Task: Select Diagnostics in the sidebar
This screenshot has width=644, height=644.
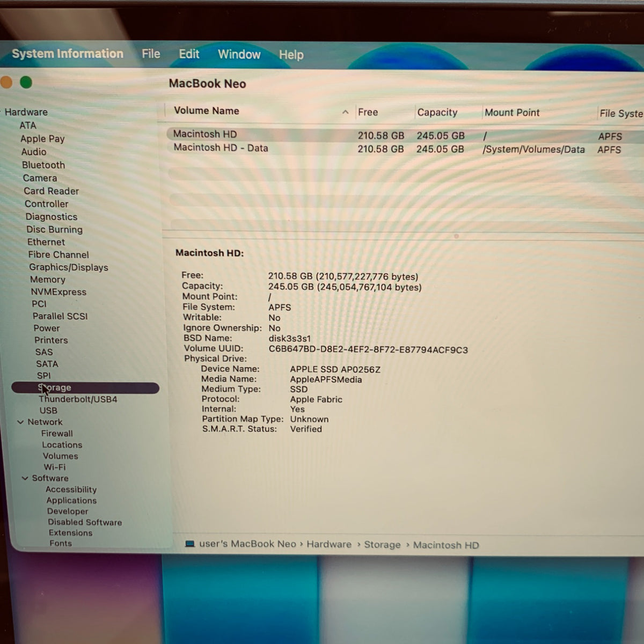Action: click(x=52, y=217)
